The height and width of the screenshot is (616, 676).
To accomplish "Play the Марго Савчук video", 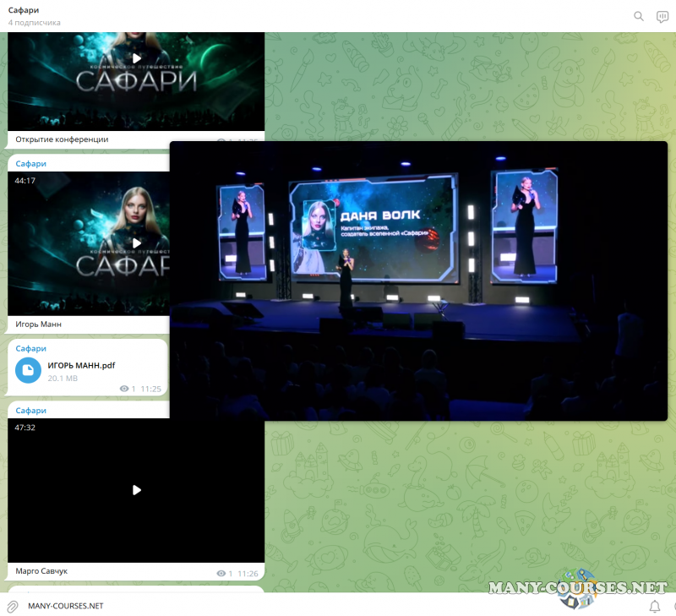I will pos(136,490).
